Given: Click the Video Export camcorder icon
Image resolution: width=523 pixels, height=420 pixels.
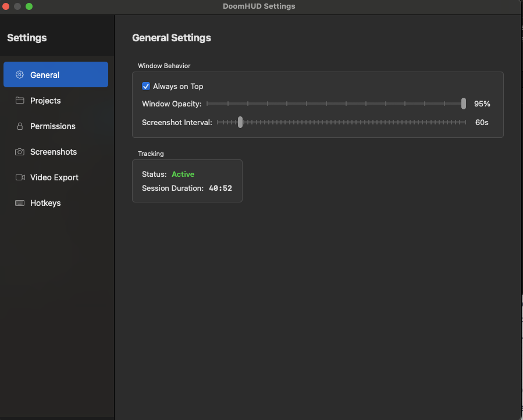Looking at the screenshot, I should (20, 177).
